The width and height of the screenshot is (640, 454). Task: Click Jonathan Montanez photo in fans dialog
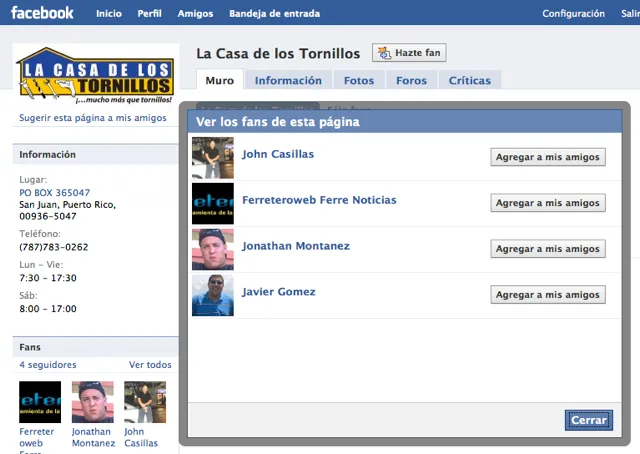coord(213,249)
